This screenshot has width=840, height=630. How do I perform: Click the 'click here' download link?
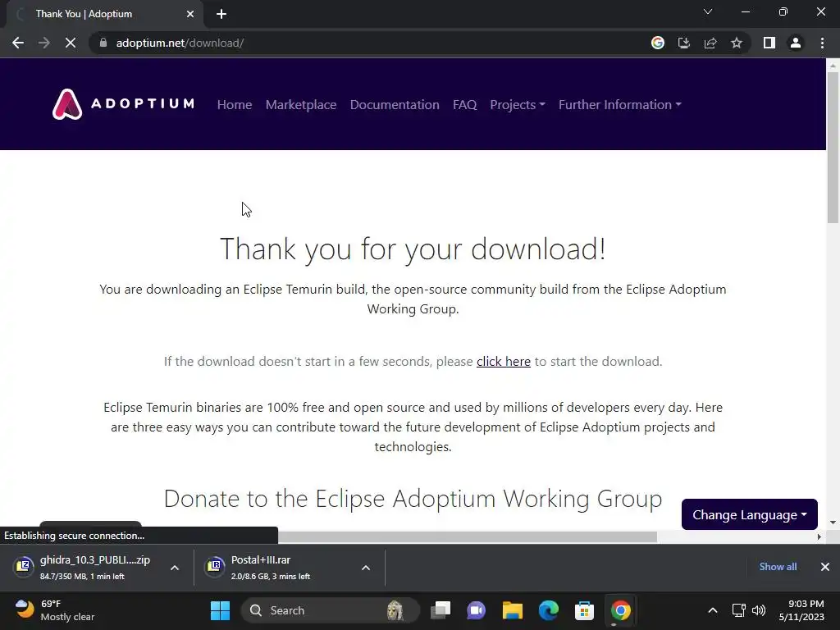(504, 362)
